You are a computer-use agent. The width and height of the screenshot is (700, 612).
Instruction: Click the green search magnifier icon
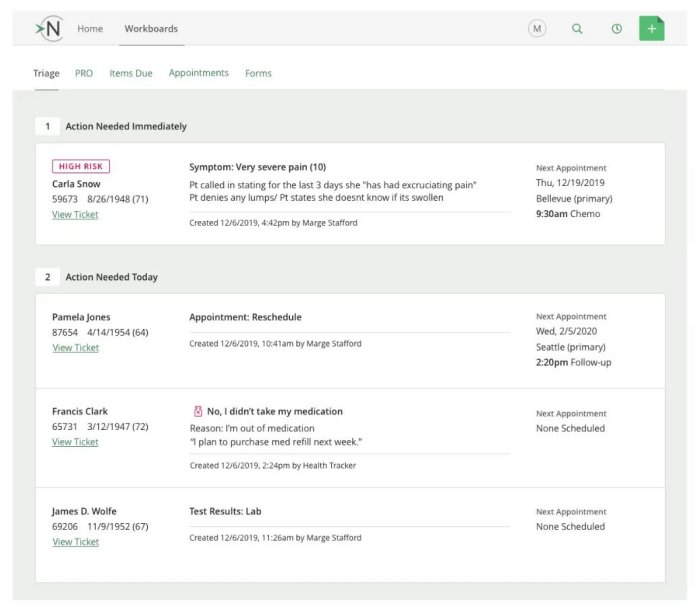577,29
